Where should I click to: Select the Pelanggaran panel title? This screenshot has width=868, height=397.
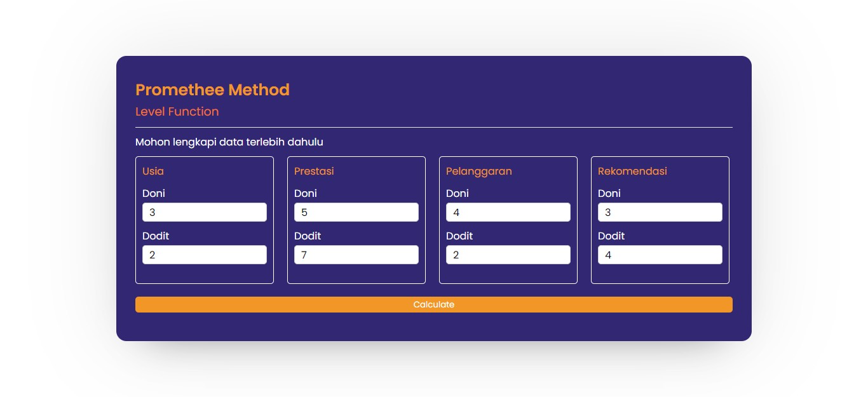[x=478, y=171]
